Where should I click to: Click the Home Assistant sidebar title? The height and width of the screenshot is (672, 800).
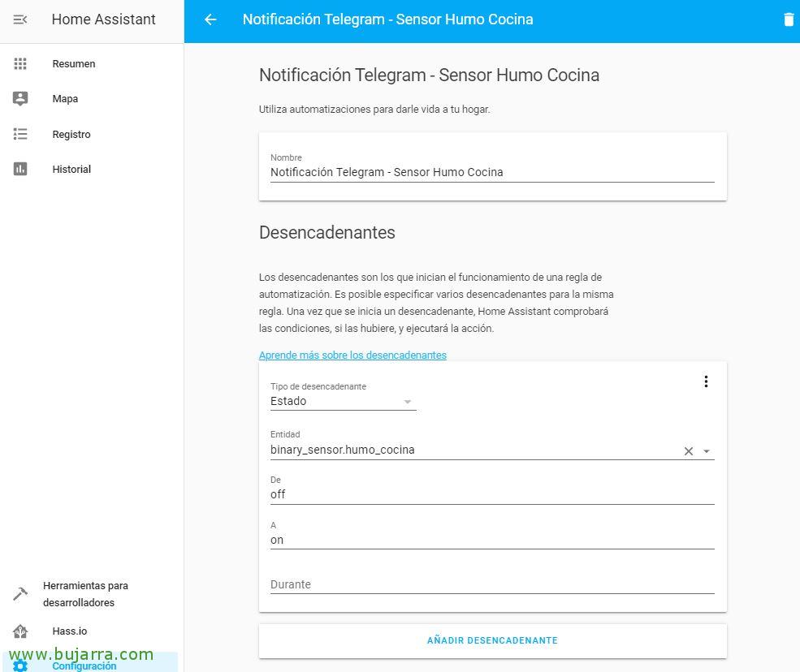pyautogui.click(x=104, y=19)
